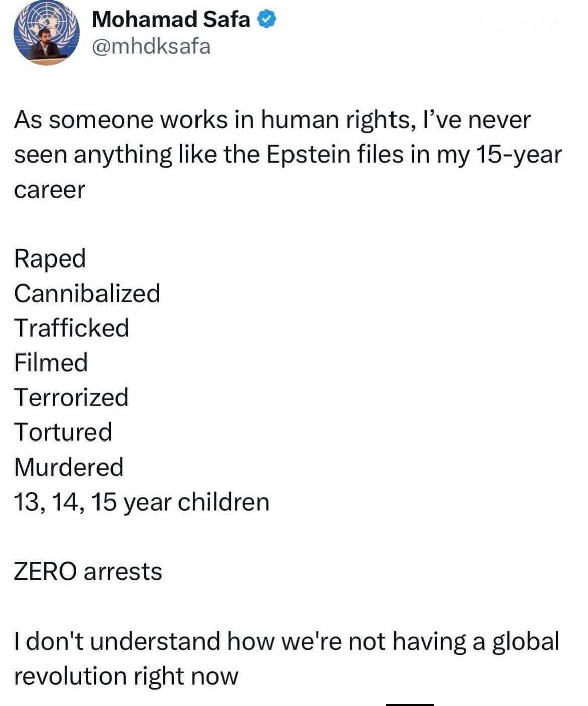Click the word "Tortured"
Image resolution: width=588 pixels, height=706 pixels.
[63, 432]
